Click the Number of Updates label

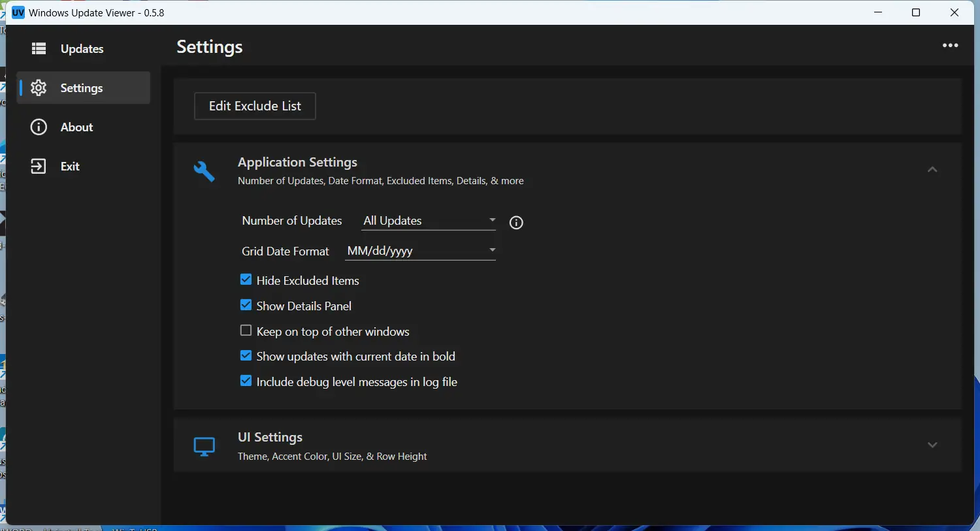point(292,221)
